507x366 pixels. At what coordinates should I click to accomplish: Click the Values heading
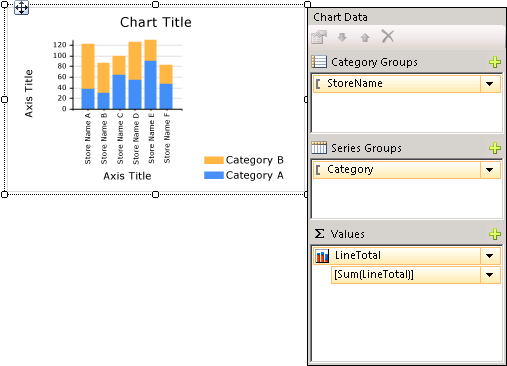pos(347,234)
